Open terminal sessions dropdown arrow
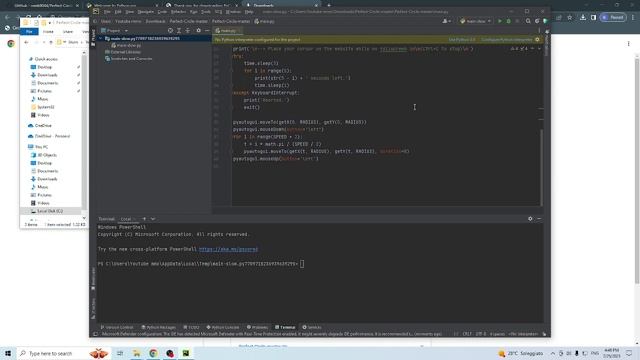The image size is (640, 360). [153, 219]
